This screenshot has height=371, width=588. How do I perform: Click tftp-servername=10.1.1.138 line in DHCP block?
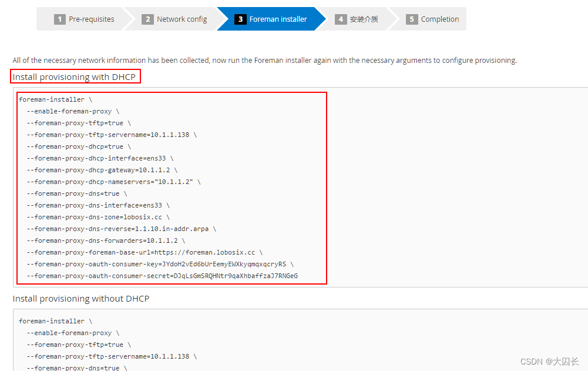coord(112,135)
